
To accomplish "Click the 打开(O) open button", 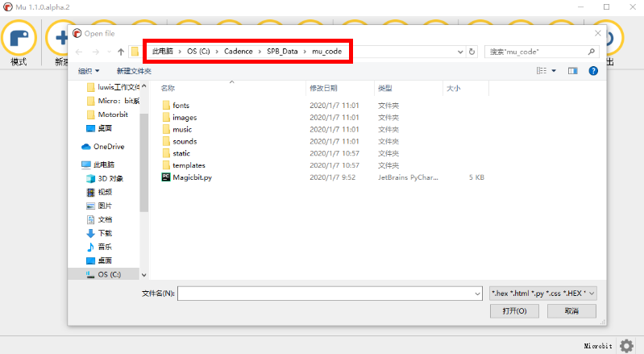I will pos(514,311).
